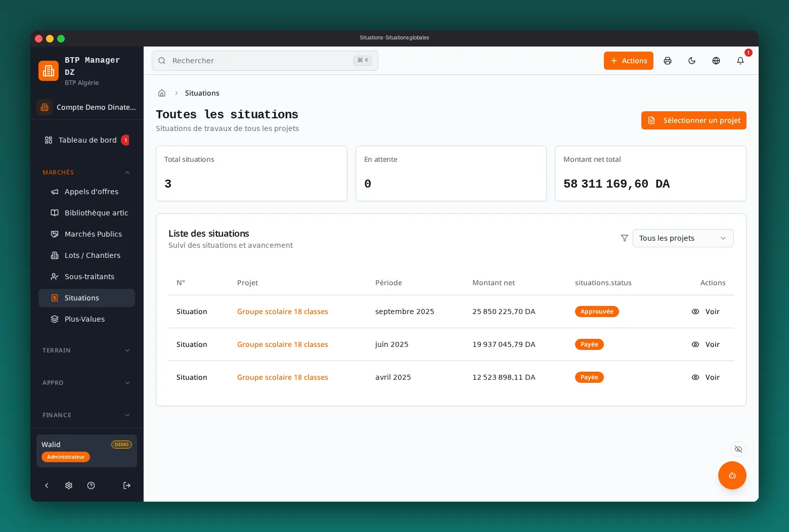Screen dimensions: 789x532
Task: Click the Montant net total card
Action: point(650,173)
